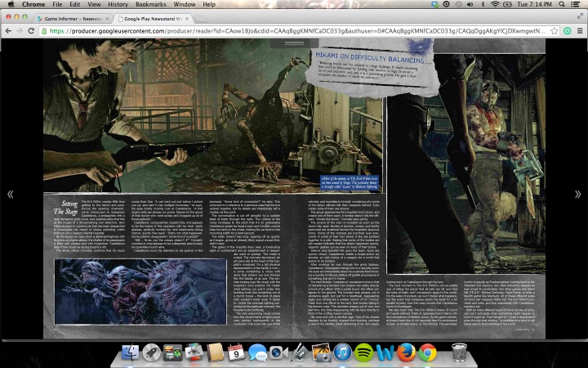The width and height of the screenshot is (588, 368).
Task: Open FaceTime camera icon in dock
Action: [278, 353]
